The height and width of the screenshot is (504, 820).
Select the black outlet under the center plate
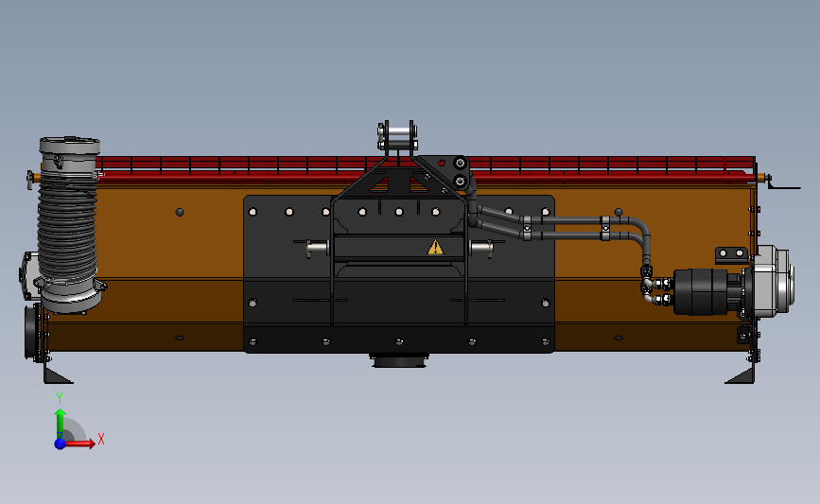click(x=399, y=360)
